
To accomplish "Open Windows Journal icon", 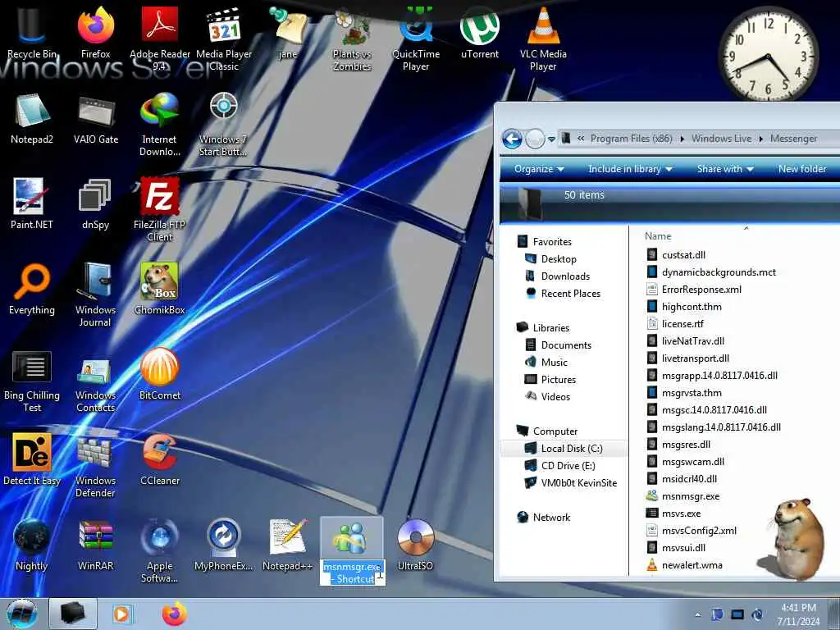I will pos(95,294).
